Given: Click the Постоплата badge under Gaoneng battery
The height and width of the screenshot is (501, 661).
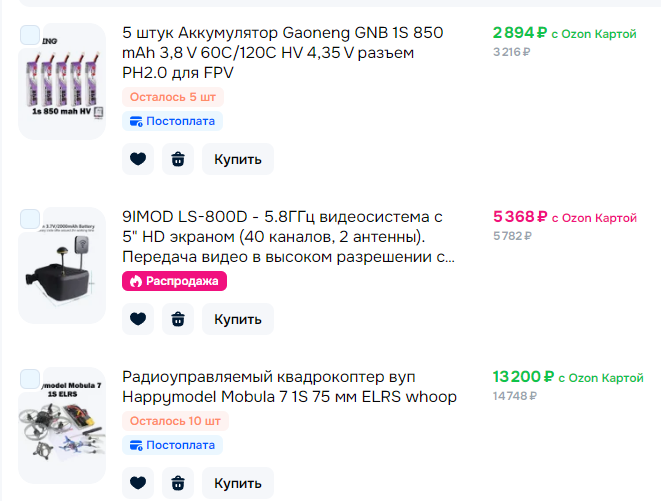Looking at the screenshot, I should (x=172, y=121).
